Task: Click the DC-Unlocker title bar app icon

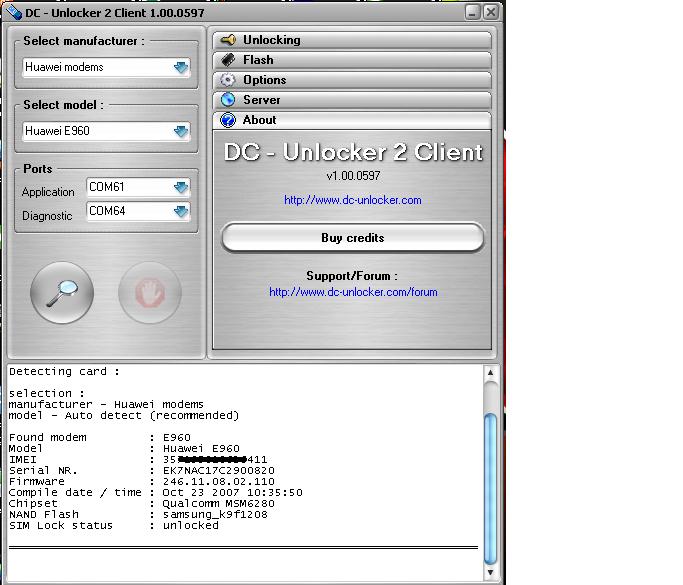Action: pos(12,12)
